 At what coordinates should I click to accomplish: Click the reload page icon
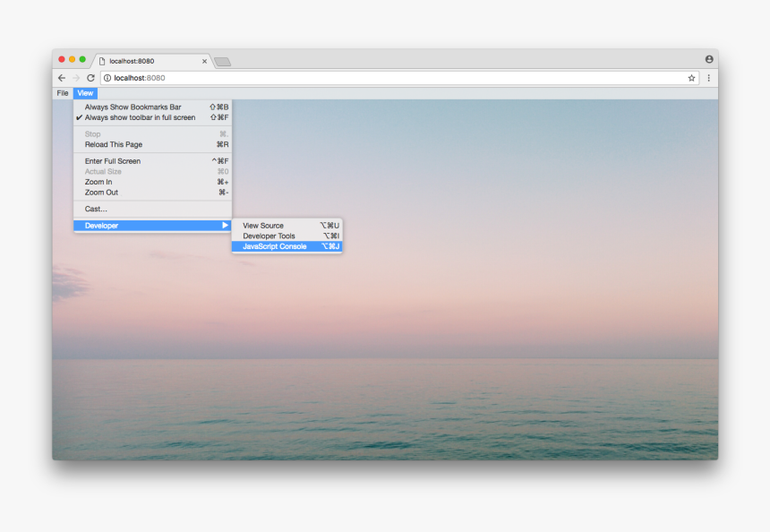pos(90,78)
